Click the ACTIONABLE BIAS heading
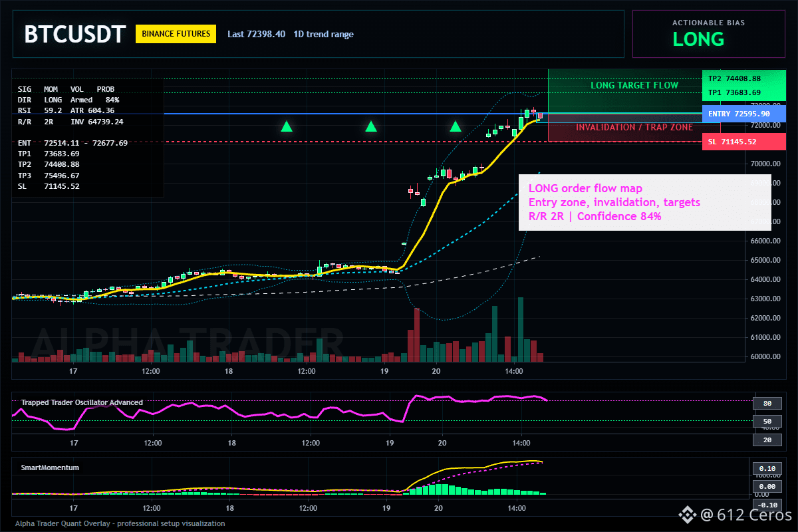 coord(708,23)
